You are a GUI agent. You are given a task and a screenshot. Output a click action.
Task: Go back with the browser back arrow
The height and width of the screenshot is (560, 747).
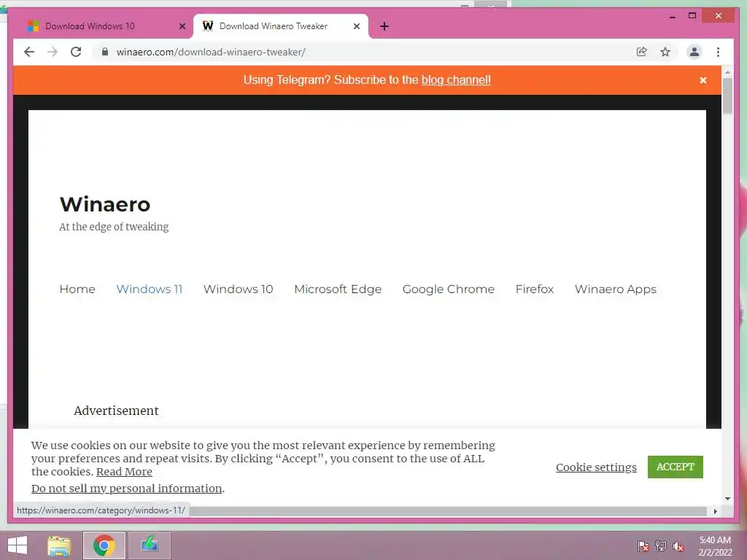(29, 52)
